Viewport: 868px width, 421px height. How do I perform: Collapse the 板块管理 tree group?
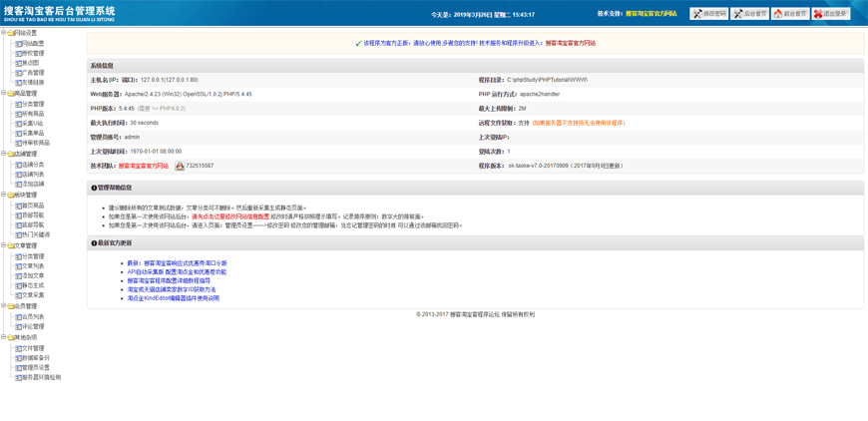(3, 195)
